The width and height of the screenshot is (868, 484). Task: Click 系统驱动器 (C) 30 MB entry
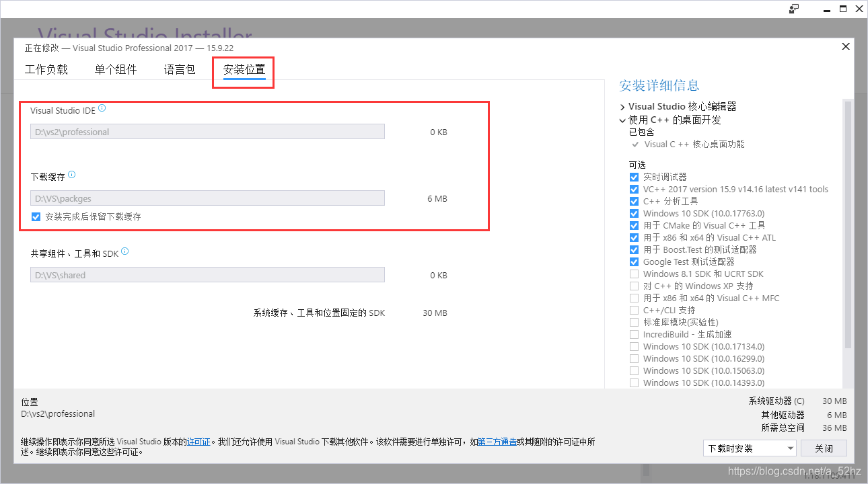798,401
